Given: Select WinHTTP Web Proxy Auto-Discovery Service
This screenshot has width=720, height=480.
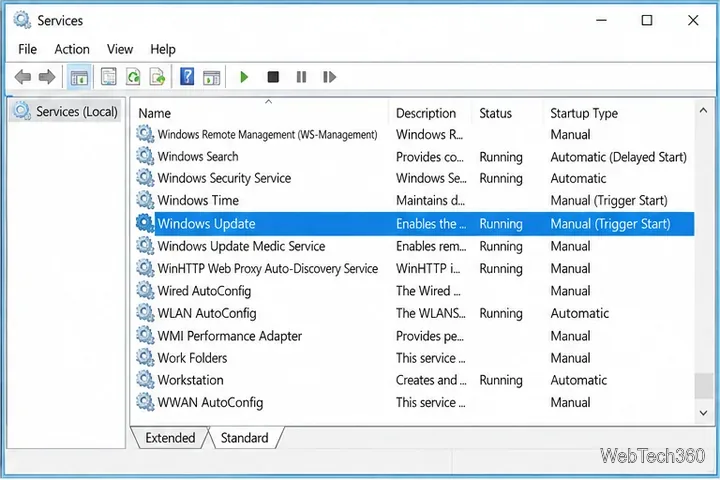Looking at the screenshot, I should tap(268, 268).
